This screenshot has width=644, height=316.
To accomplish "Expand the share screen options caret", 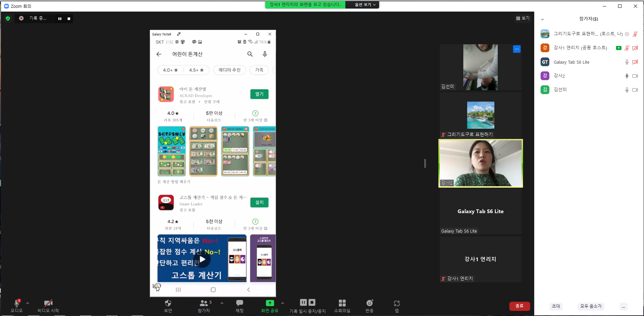I will click(283, 303).
